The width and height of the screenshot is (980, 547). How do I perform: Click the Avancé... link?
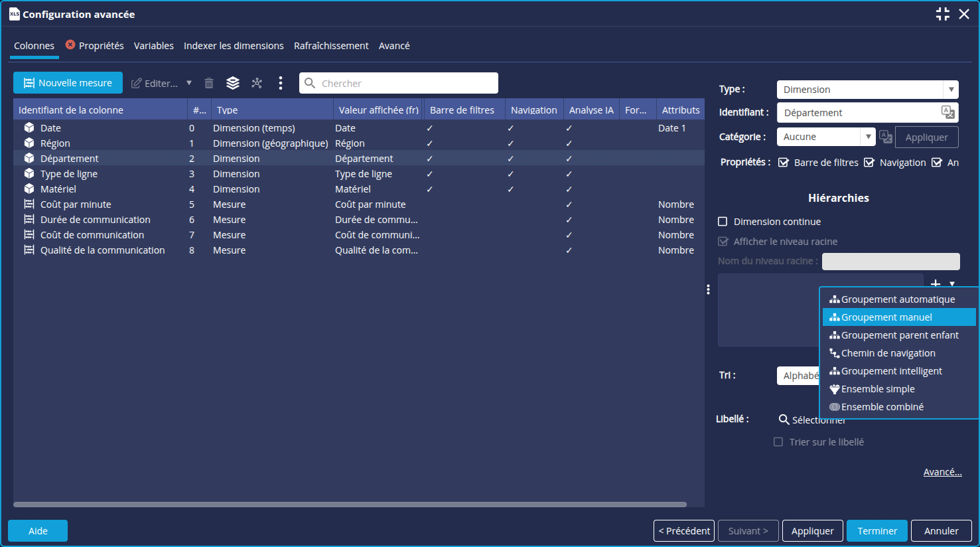[942, 472]
